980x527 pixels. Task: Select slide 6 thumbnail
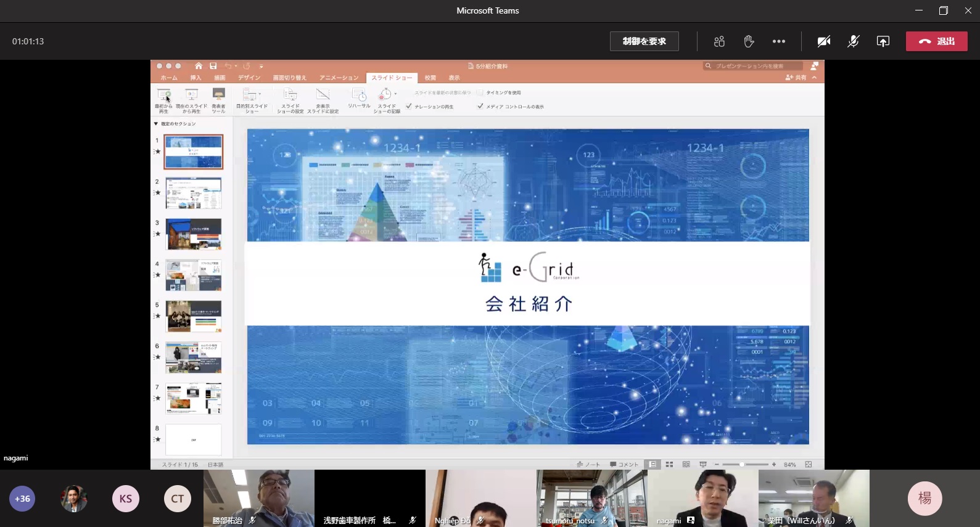[193, 357]
